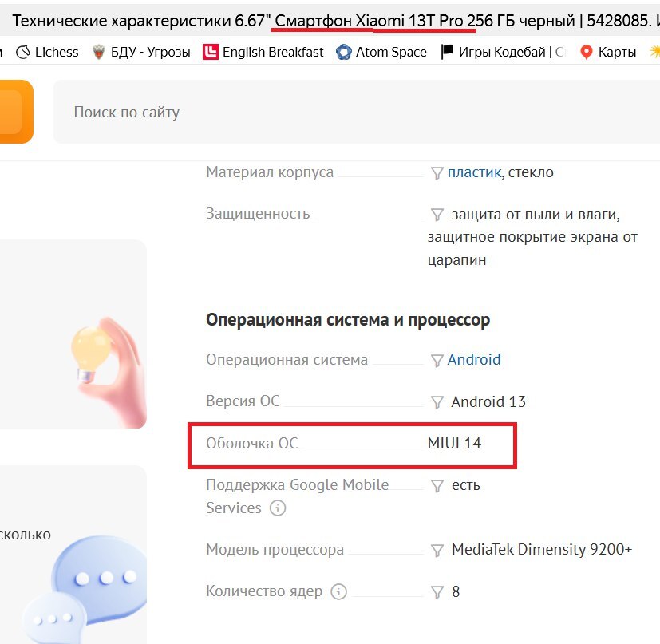Click the Поиск по сайту search field
660x644 pixels.
coord(357,112)
